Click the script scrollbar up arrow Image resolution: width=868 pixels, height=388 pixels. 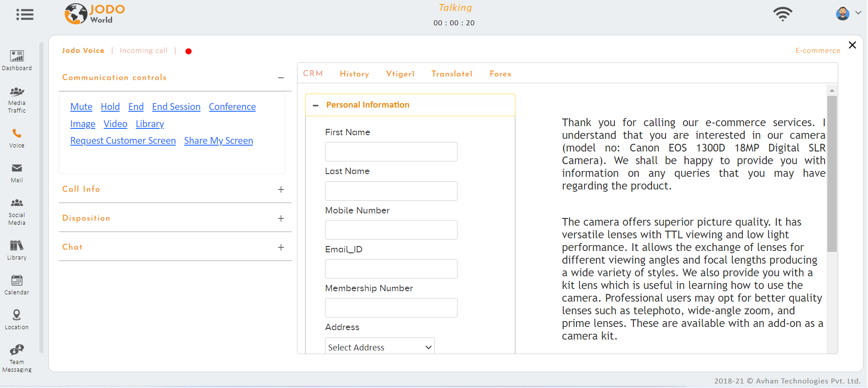click(x=832, y=90)
